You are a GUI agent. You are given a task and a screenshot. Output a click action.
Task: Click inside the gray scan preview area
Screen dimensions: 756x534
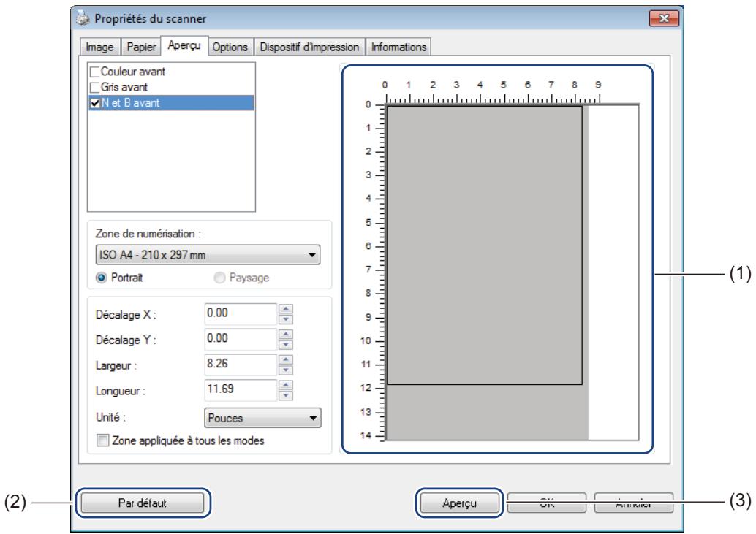coord(485,245)
